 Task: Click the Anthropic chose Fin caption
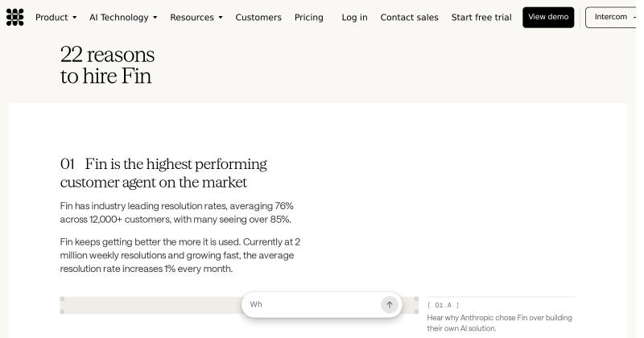[x=499, y=323]
